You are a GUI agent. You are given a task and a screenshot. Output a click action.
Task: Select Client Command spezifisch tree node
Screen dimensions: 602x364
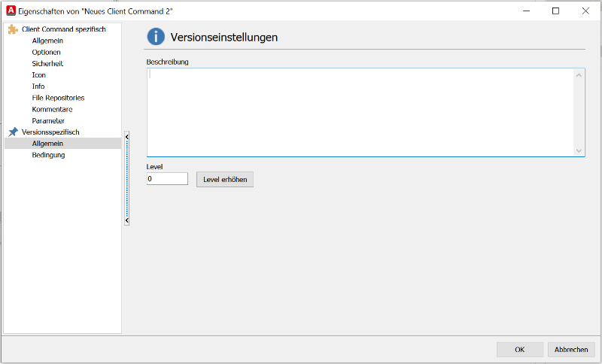pos(64,29)
